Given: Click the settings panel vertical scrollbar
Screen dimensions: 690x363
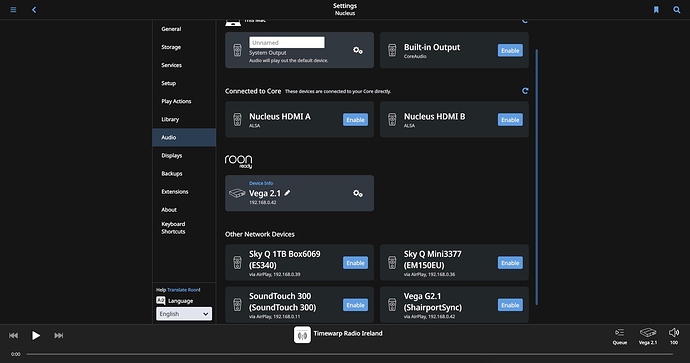Looking at the screenshot, I should [536, 177].
